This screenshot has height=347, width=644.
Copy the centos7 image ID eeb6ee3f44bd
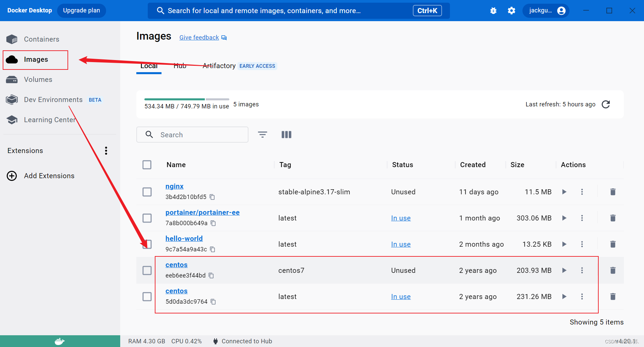(x=211, y=276)
